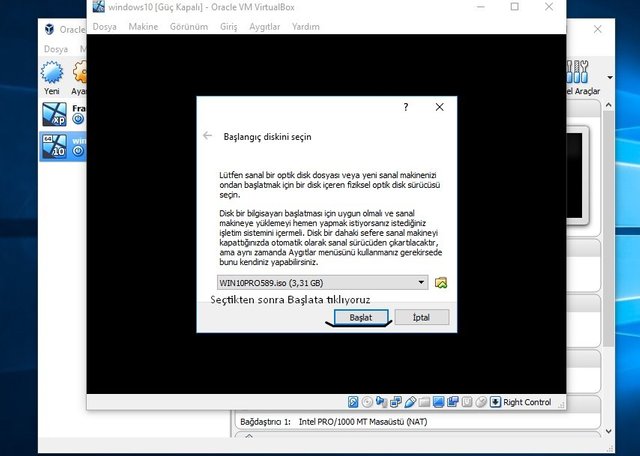Click the power state icon beside Windows 10 VM
640x456 pixels.
pos(78,151)
